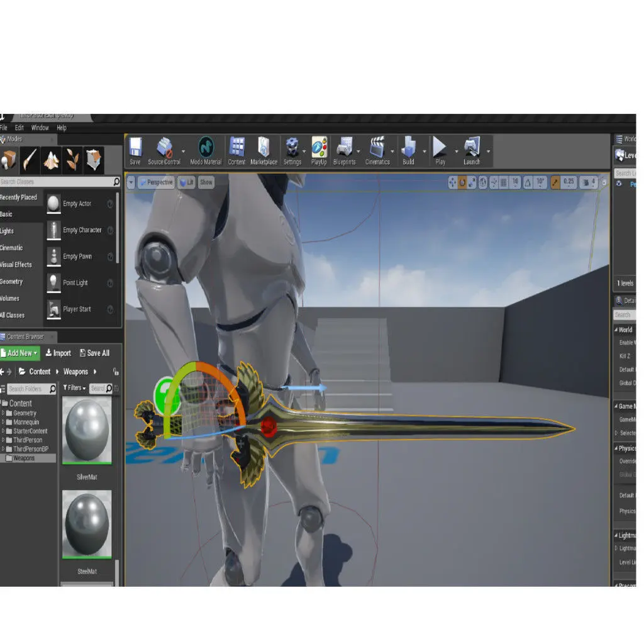644x644 pixels.
Task: Expand the Mannequin folder in tree
Action: 3,422
